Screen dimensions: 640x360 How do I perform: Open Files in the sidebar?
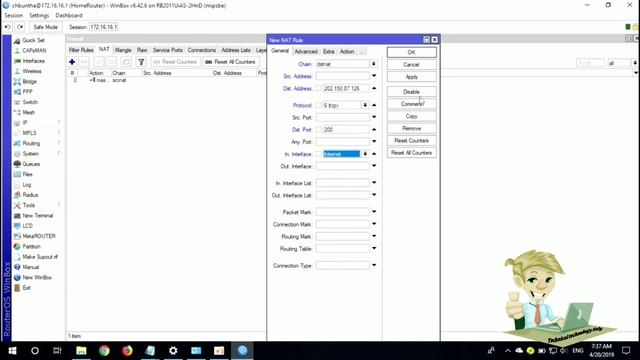coord(27,174)
